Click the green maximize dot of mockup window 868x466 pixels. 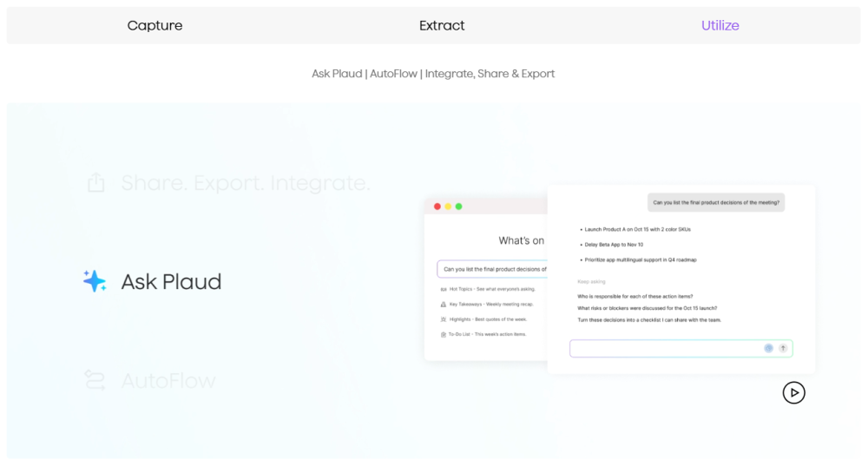click(458, 207)
